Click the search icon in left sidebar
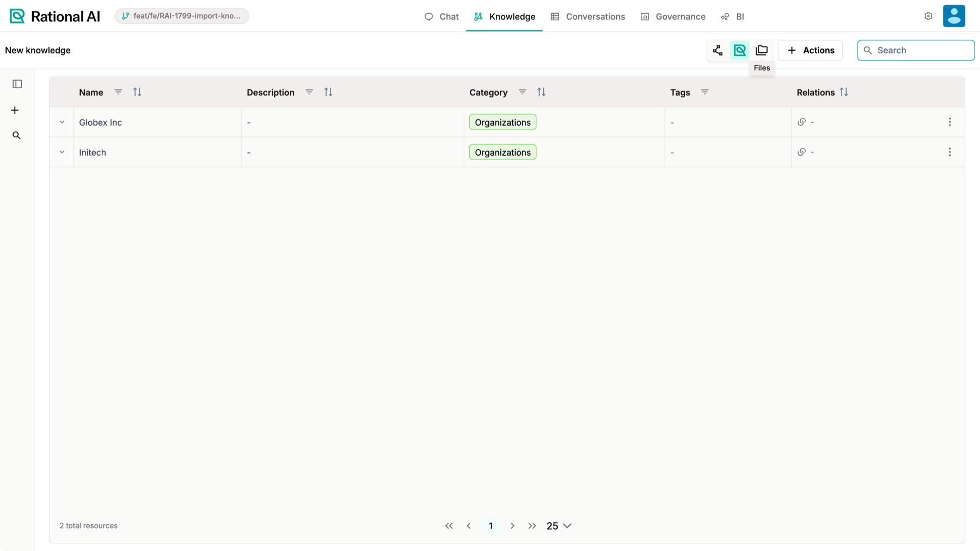980x551 pixels. (x=16, y=135)
